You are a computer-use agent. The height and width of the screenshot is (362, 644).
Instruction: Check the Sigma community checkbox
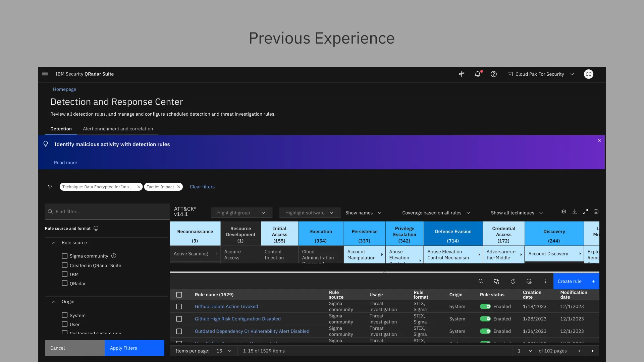[x=65, y=256]
